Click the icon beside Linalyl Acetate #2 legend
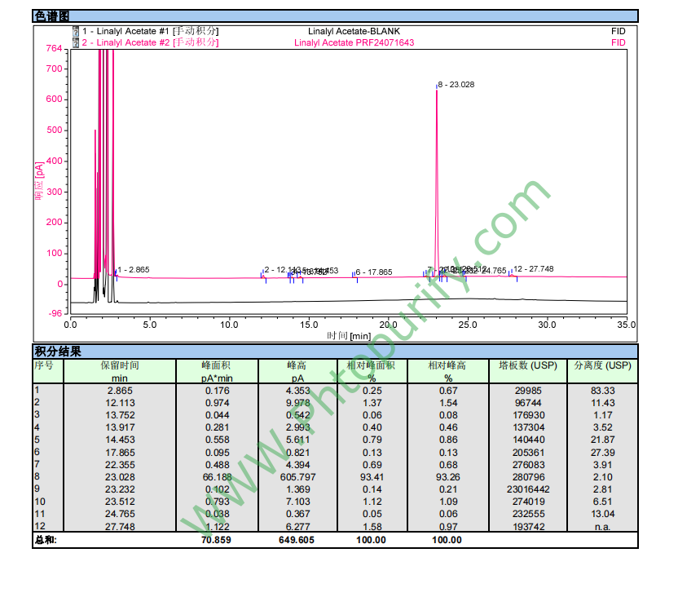This screenshot has width=700, height=597. (x=76, y=42)
